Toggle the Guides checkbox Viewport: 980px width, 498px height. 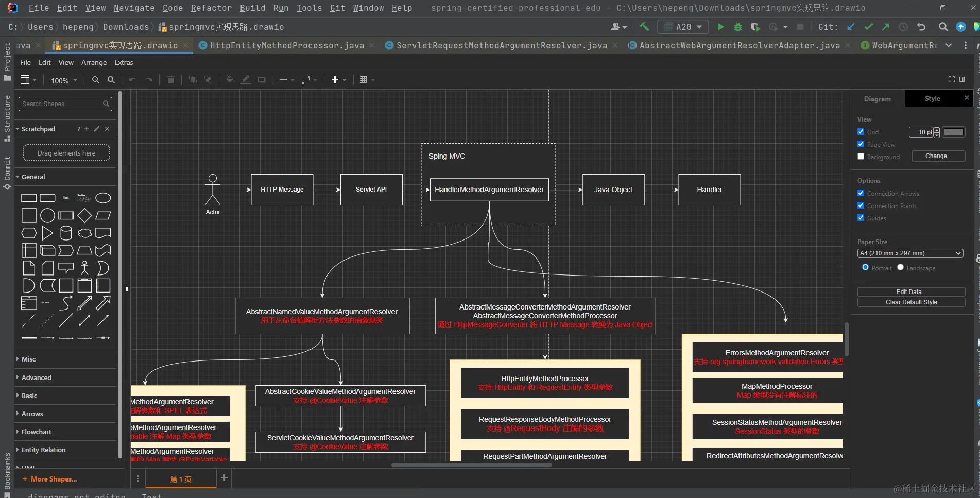(x=861, y=218)
